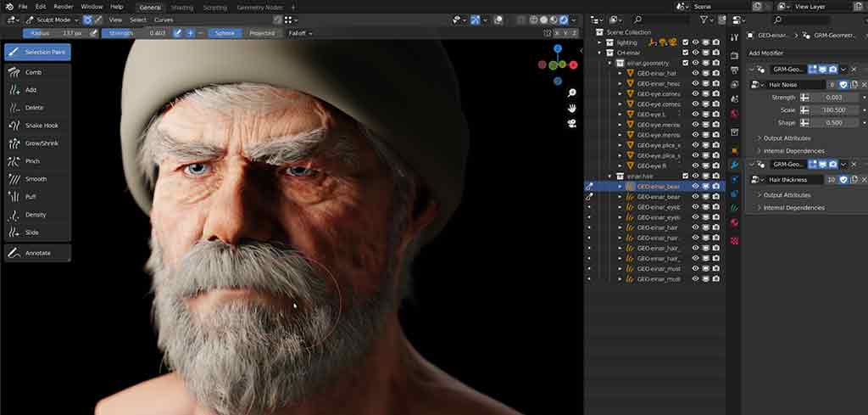Disable the einar.hair collection checkbox
The height and width of the screenshot is (415, 868).
click(x=685, y=176)
